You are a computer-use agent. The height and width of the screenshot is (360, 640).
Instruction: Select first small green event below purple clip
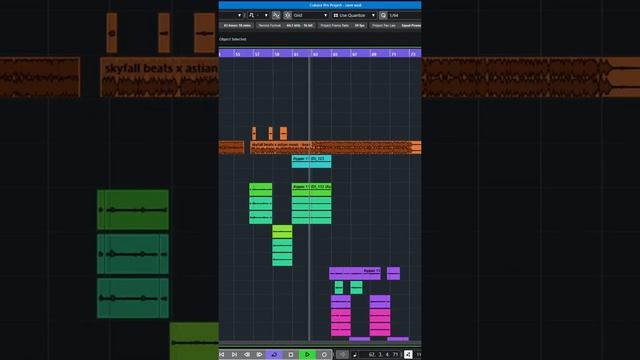click(339, 287)
